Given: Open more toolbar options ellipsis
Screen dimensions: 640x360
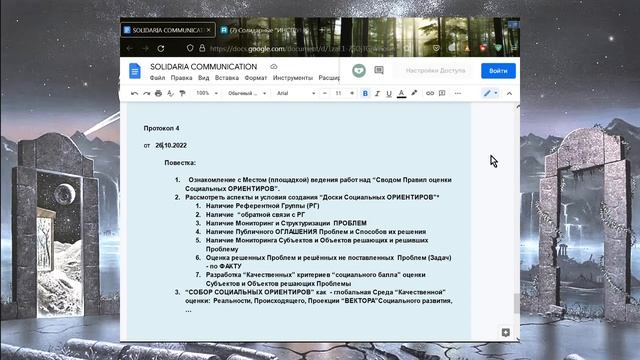Looking at the screenshot, I should click(x=458, y=93).
